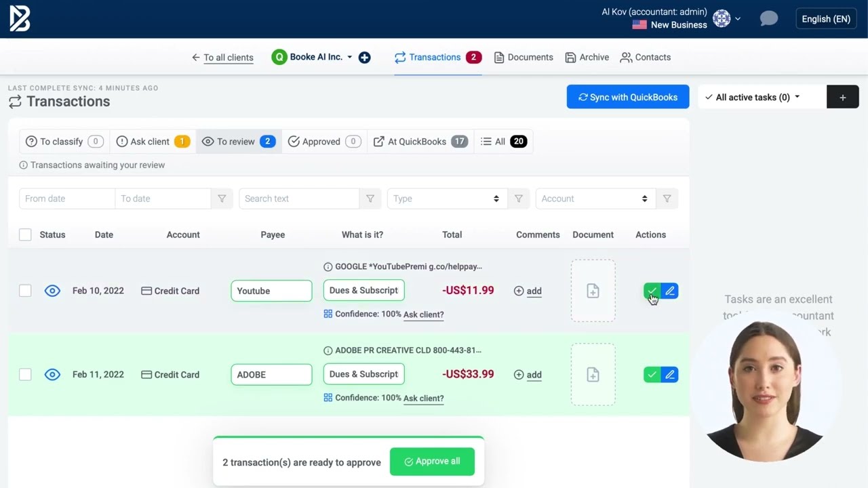Select the Ask client filter tab

(153, 142)
